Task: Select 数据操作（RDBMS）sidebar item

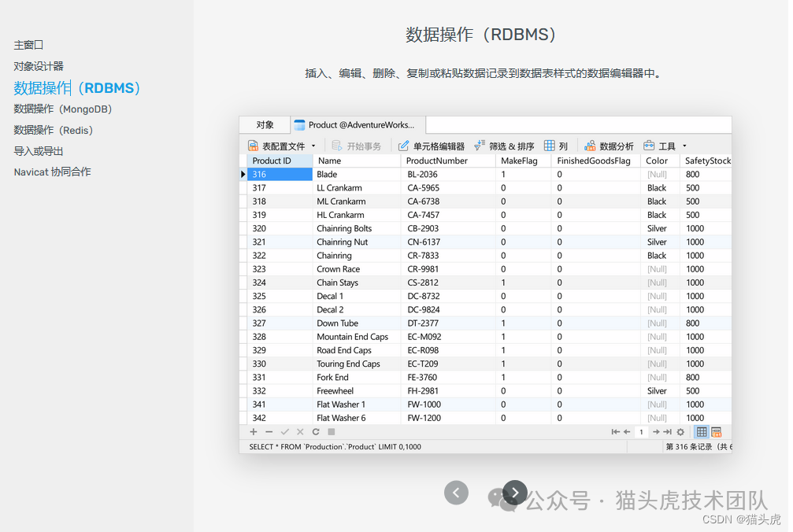Action: 77,88
